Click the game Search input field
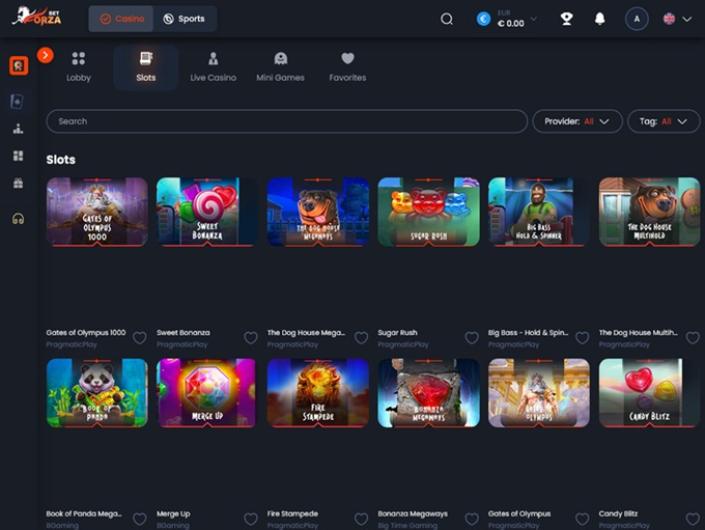705x530 pixels. (286, 121)
